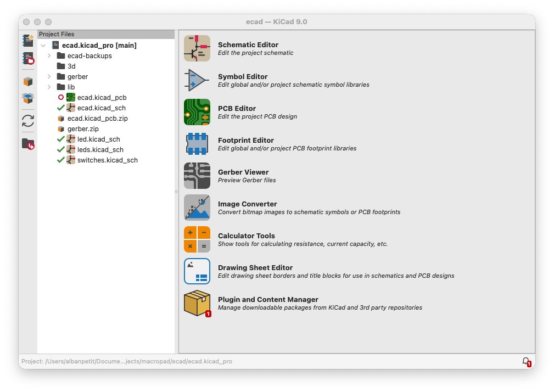Open the Schematic Editor icon
554x392 pixels.
pyautogui.click(x=197, y=49)
